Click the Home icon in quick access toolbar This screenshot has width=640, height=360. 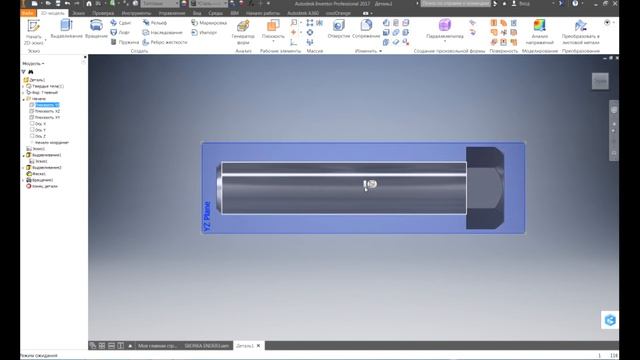tap(89, 3)
